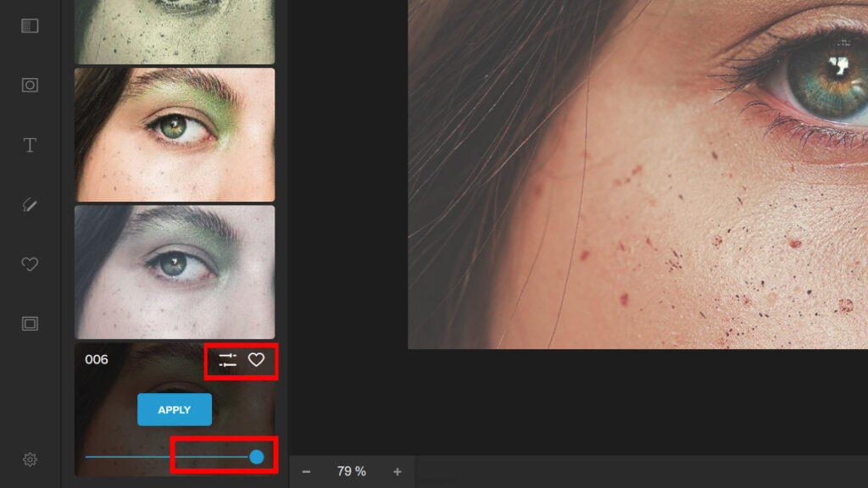This screenshot has width=868, height=488.
Task: Select the partially visible top filter thumbnail
Action: 175,30
